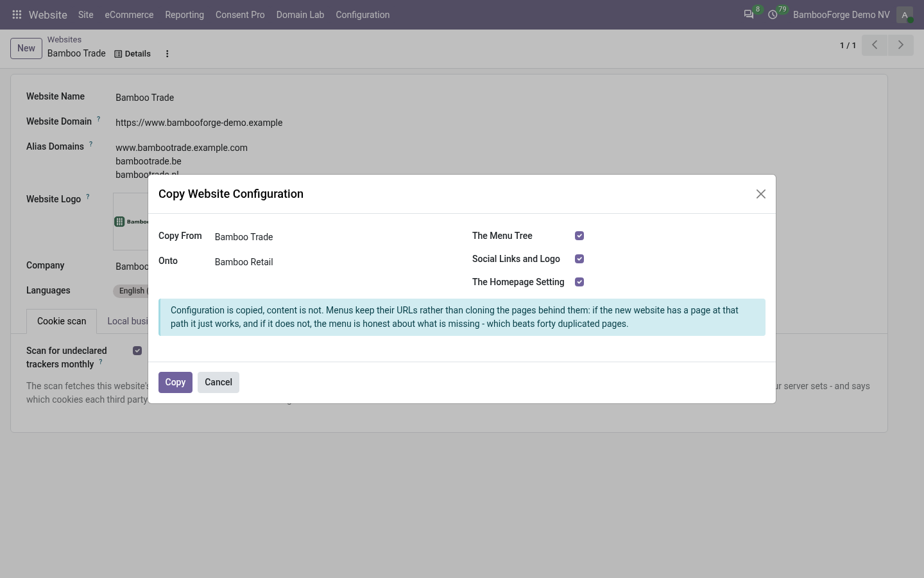Open the Copy From field dropdown
This screenshot has height=578, width=924.
pos(333,237)
